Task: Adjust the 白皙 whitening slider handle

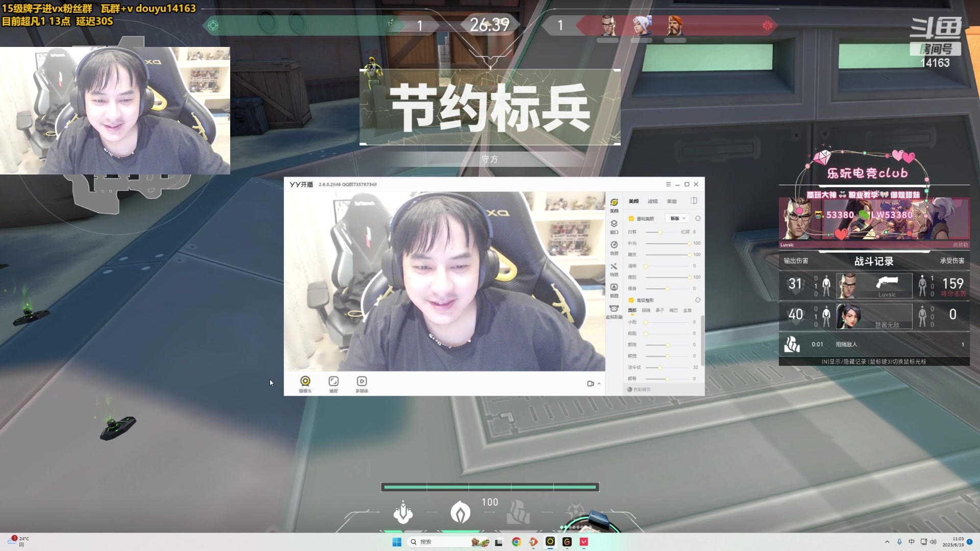Action: [x=660, y=232]
